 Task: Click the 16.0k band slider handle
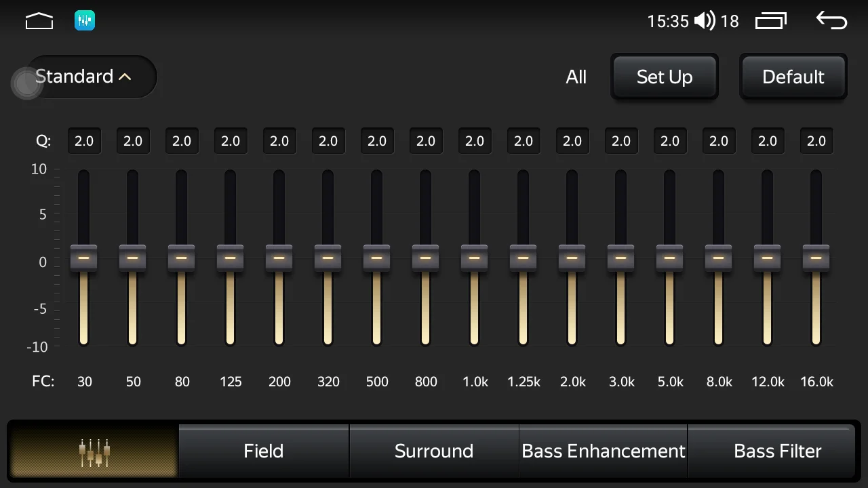coord(816,258)
